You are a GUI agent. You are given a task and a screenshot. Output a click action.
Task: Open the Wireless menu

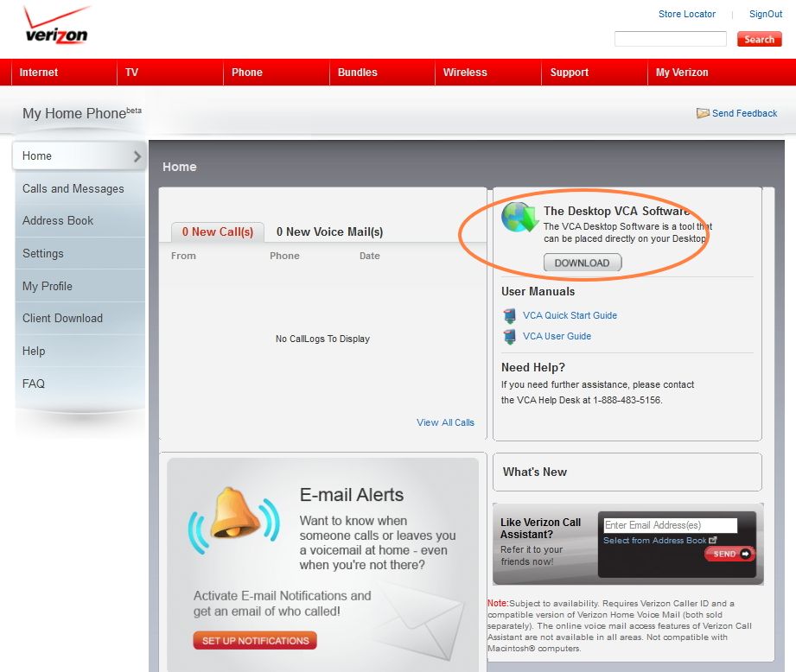coord(465,72)
